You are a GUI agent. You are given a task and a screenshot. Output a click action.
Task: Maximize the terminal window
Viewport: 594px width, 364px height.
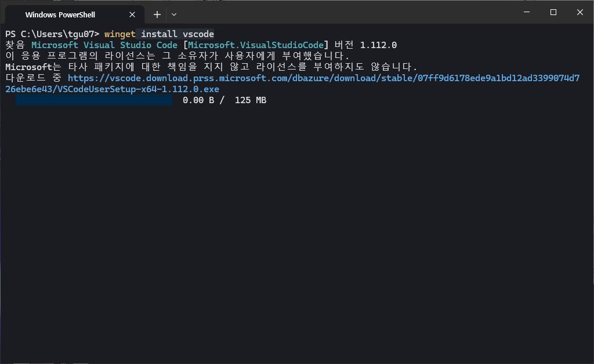tap(553, 12)
